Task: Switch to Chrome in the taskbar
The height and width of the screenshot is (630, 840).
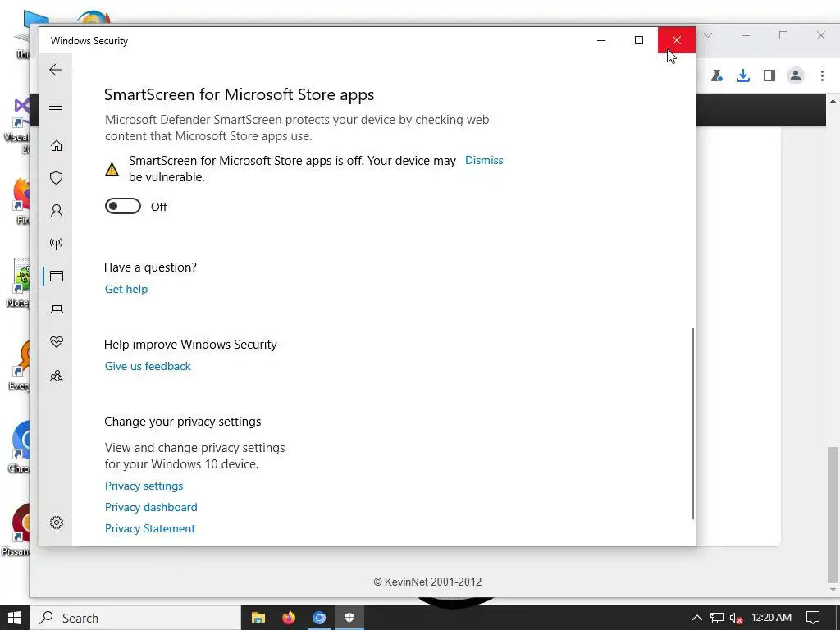Action: coord(319,618)
